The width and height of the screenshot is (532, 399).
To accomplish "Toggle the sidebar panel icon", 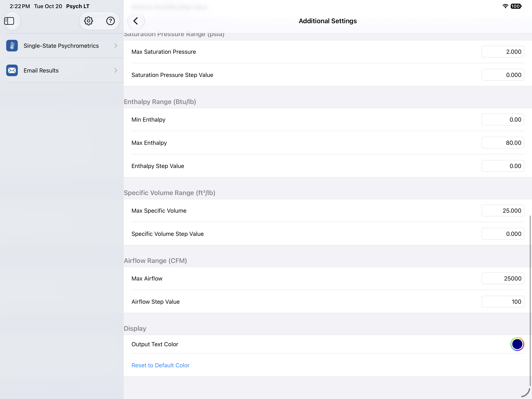I will coord(9,21).
